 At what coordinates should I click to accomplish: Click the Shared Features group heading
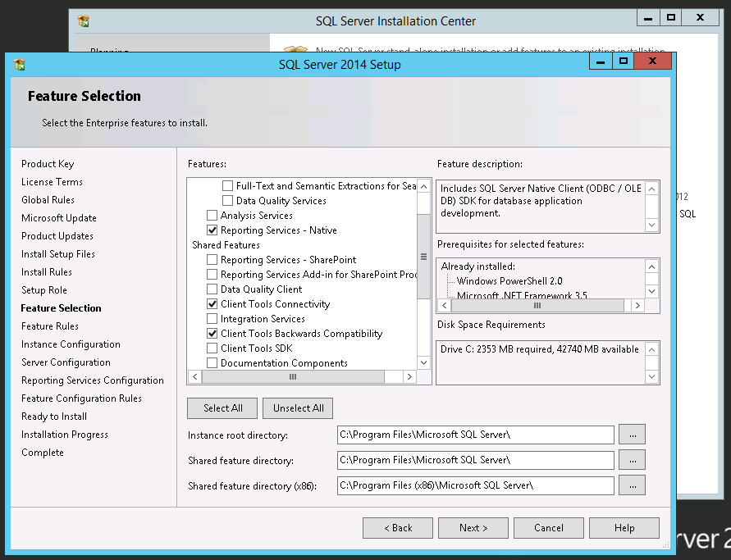coord(226,245)
